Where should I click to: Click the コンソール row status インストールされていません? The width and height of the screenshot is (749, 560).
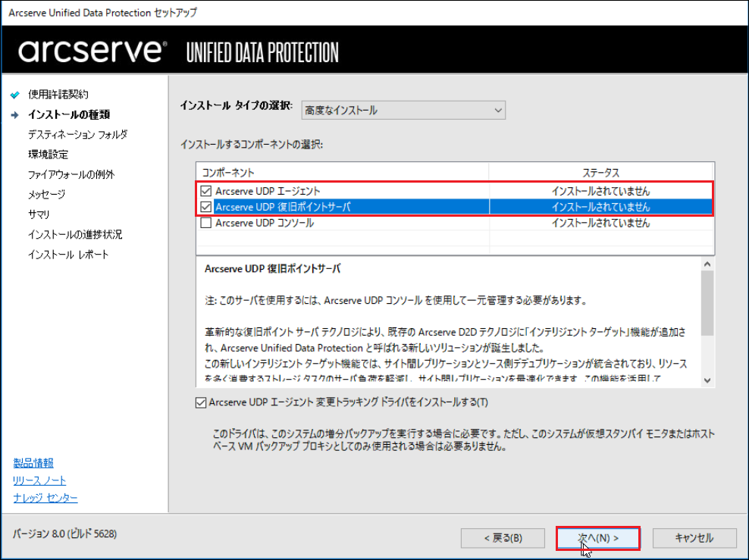[x=600, y=223]
